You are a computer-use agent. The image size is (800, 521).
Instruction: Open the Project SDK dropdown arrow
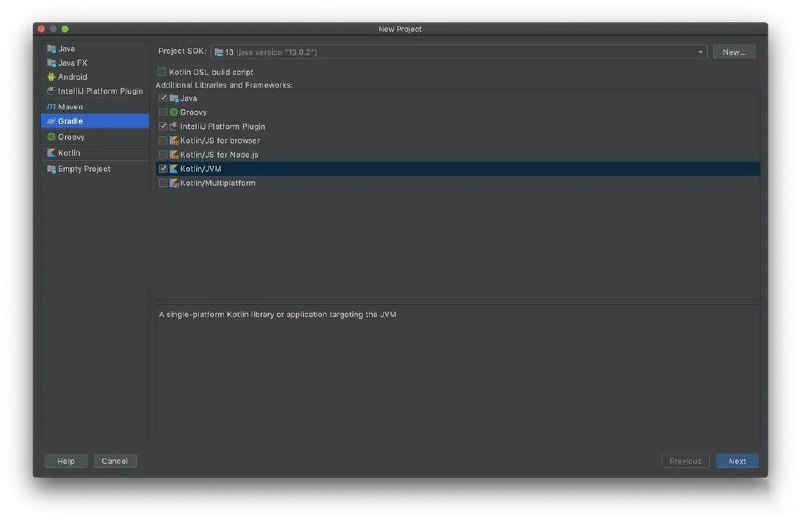pyautogui.click(x=700, y=52)
